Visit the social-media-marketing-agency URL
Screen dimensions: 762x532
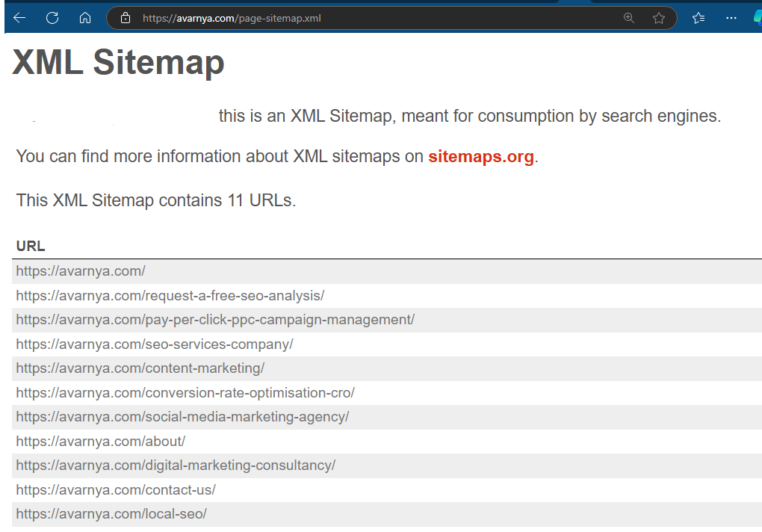[182, 417]
